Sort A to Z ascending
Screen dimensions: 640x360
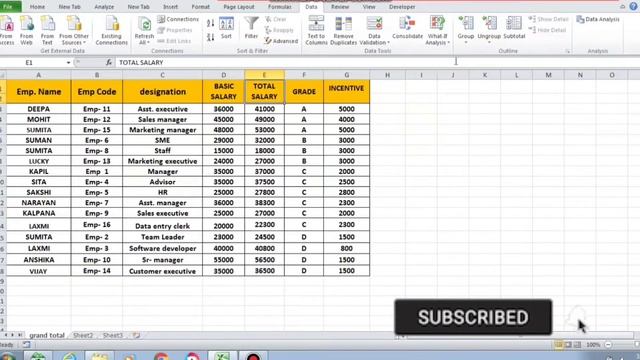point(211,24)
